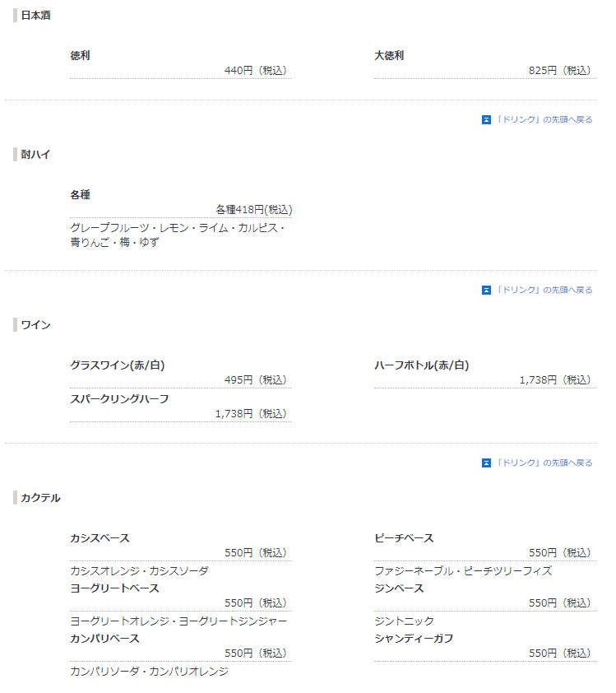Select the カシスベース cocktail title
Image resolution: width=616 pixels, height=693 pixels.
point(100,538)
